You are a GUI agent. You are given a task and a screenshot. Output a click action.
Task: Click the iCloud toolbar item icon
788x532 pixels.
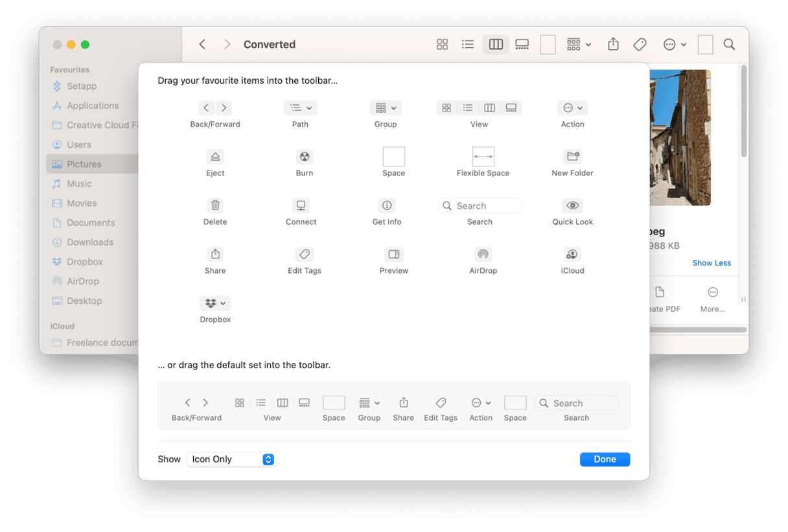[572, 254]
